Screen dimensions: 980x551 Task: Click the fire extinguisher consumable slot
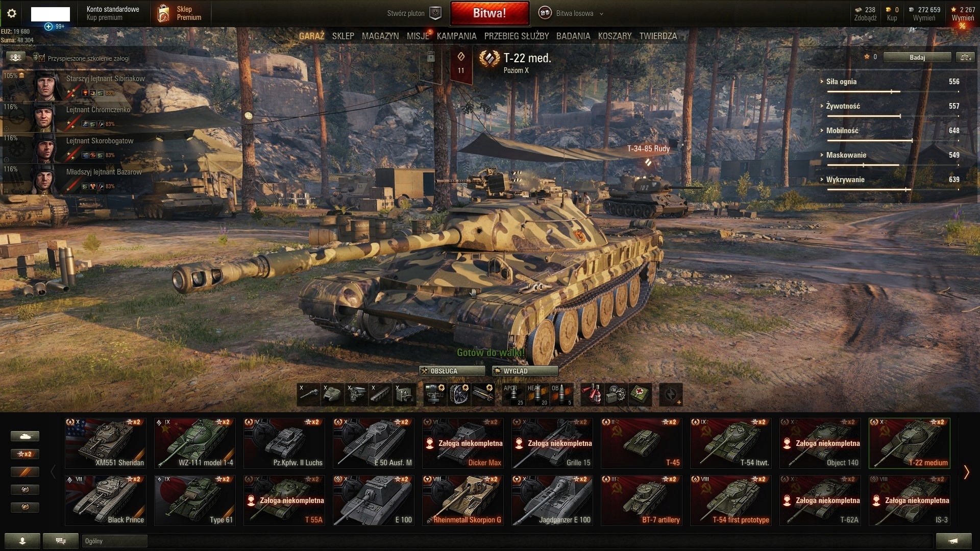(592, 394)
